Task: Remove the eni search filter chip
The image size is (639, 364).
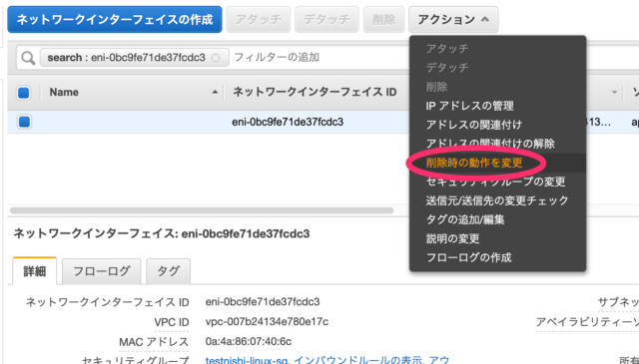Action: [x=216, y=58]
